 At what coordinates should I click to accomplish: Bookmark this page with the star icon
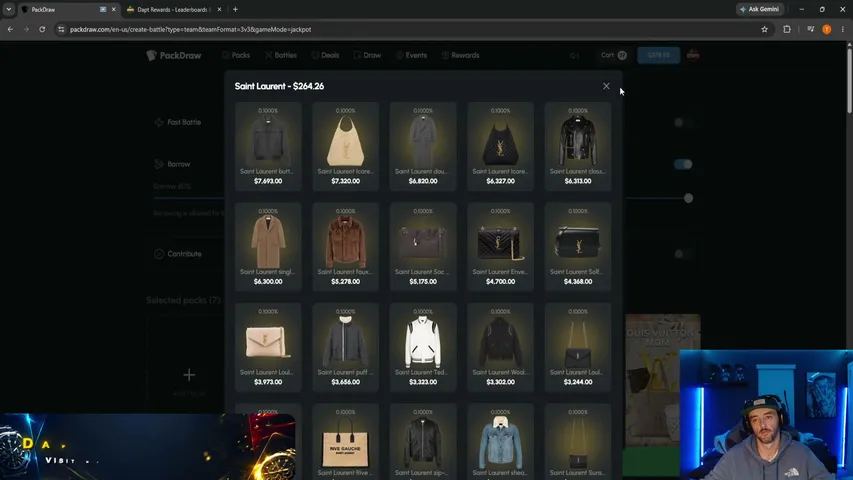pyautogui.click(x=764, y=29)
